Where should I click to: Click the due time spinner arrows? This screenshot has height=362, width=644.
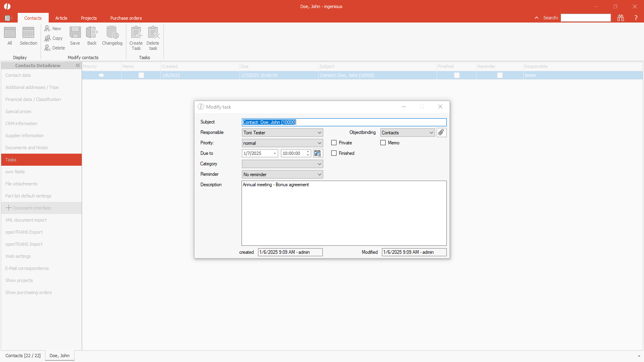click(308, 153)
